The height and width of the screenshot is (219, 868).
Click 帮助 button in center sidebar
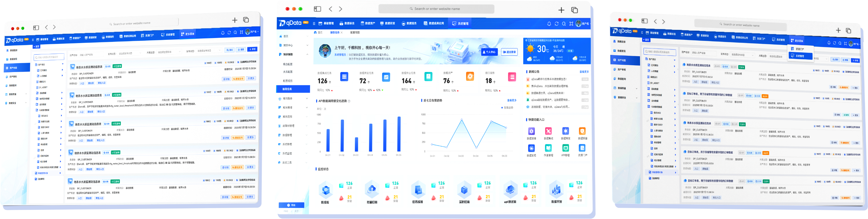click(292, 205)
